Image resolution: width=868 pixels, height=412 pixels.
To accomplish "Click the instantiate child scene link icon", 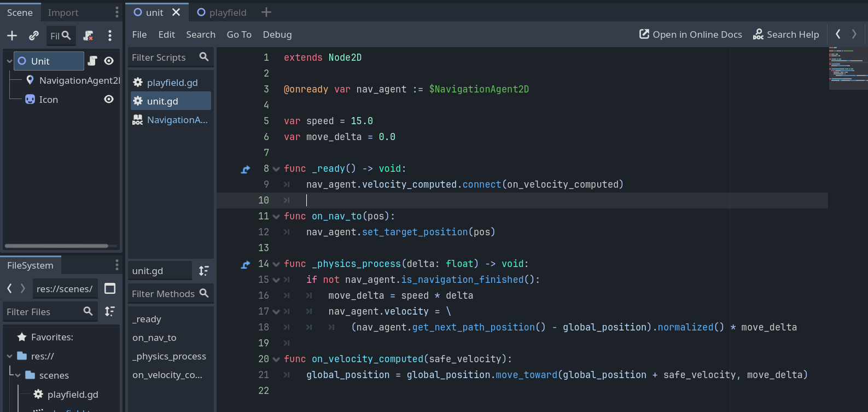I will [34, 36].
